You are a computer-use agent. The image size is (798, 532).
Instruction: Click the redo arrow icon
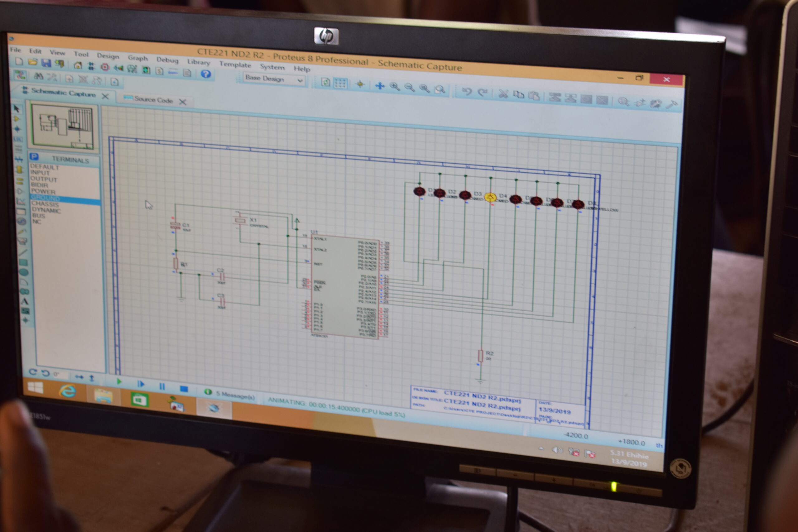(483, 93)
